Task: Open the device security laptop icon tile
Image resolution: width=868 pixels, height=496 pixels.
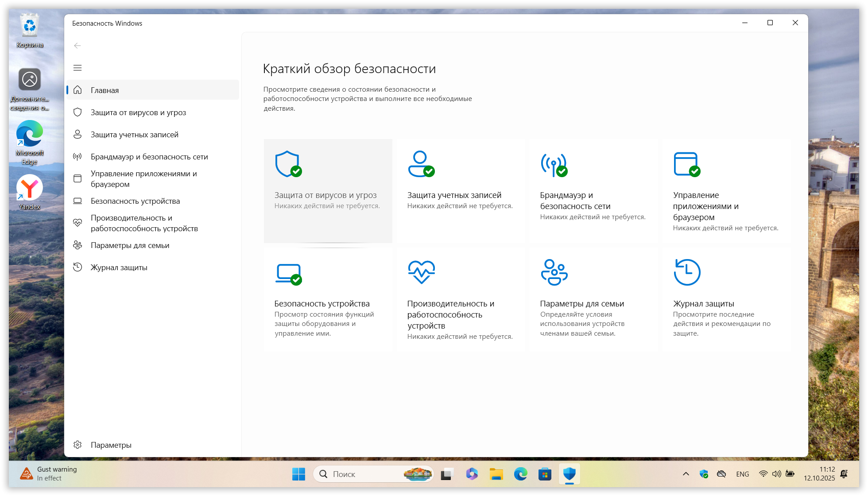Action: click(328, 299)
